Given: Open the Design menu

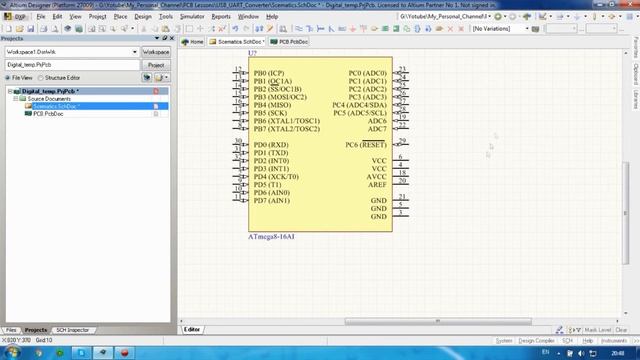Looking at the screenshot, I should (x=143, y=17).
